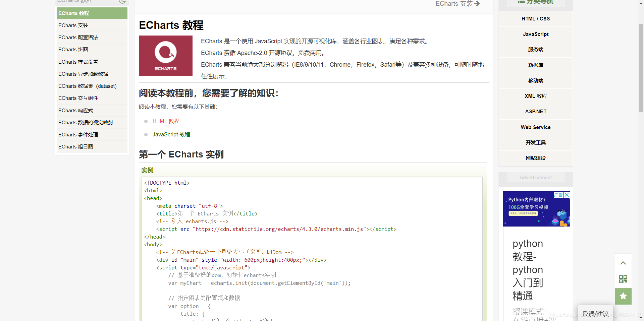Open ECharts 配置语法 sidebar item
The height and width of the screenshot is (321, 644).
[x=92, y=38]
